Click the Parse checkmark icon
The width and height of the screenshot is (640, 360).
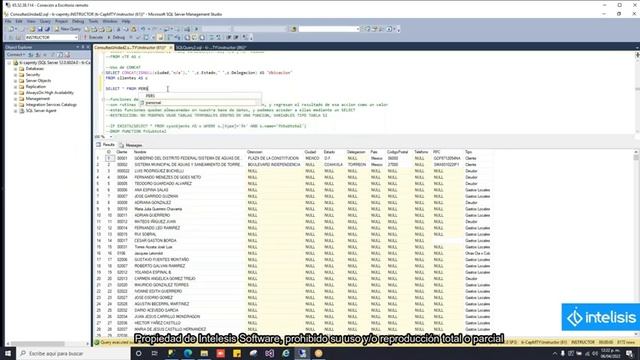point(138,38)
